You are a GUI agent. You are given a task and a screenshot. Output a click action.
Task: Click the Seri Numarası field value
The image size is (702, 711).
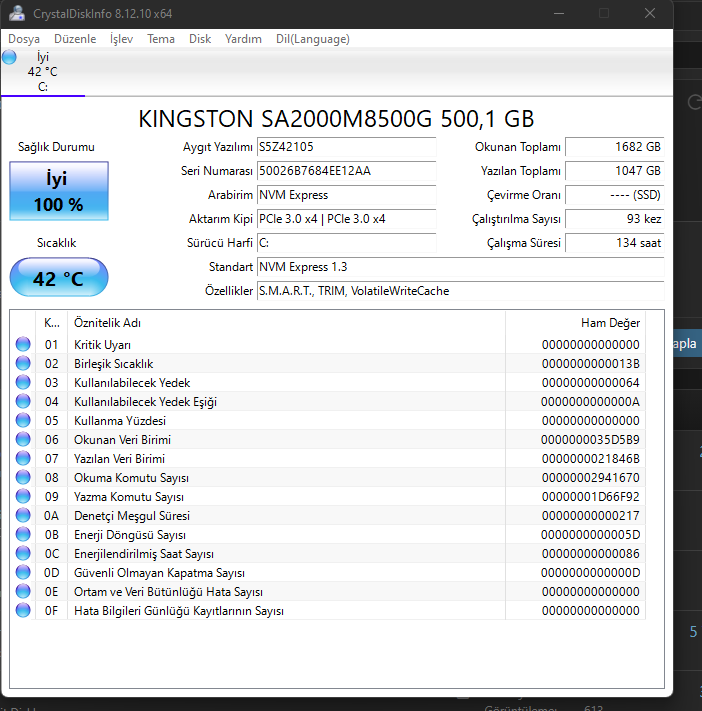tap(346, 171)
